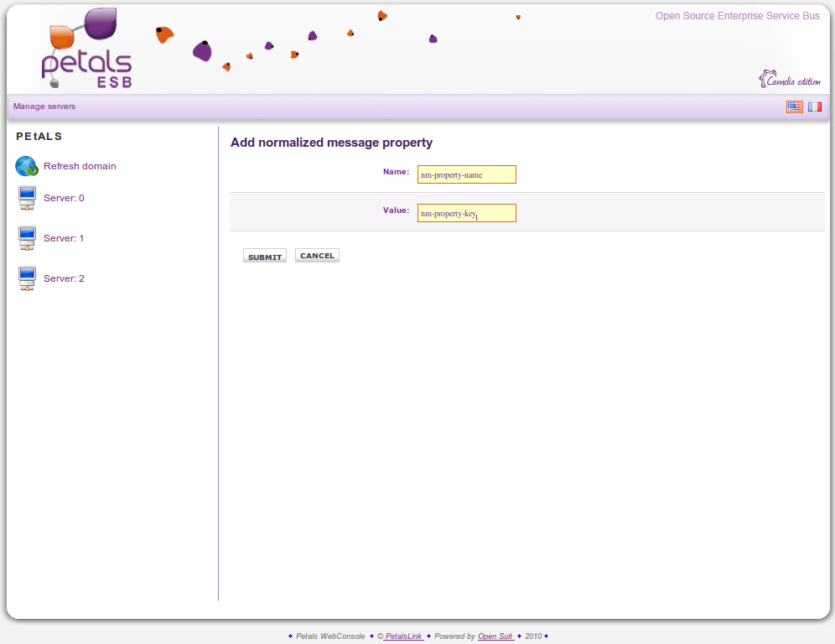Open the Server: 0 tree entry
835x644 pixels.
pyautogui.click(x=64, y=198)
